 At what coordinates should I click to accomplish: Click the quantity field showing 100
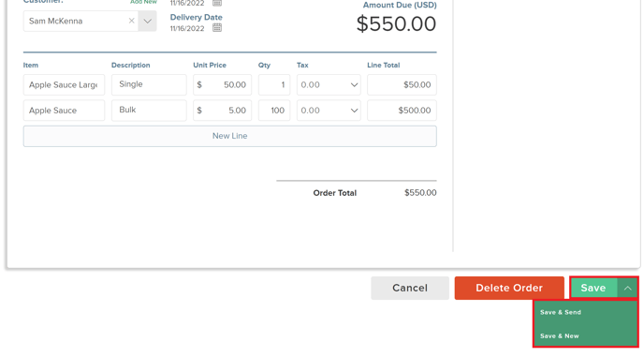coord(274,111)
